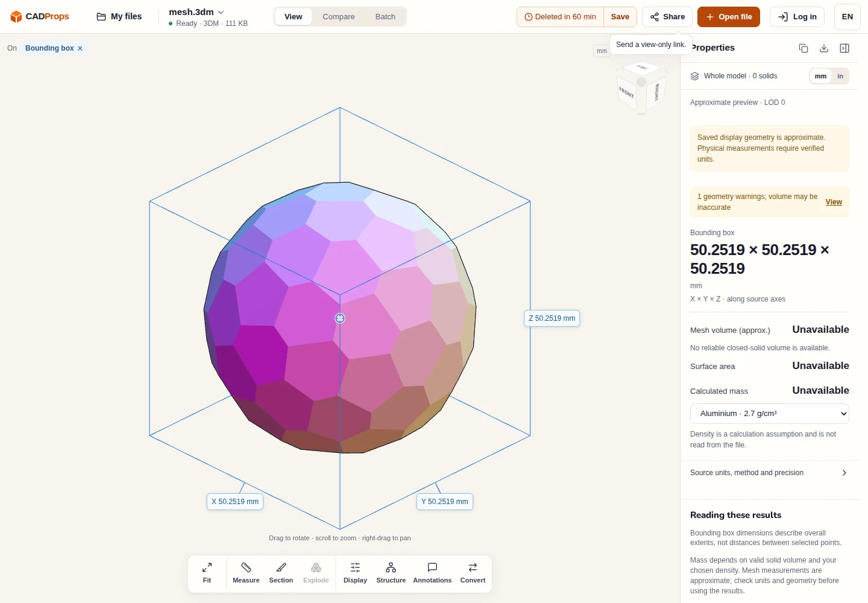Expand Source units, method and precision

point(770,473)
